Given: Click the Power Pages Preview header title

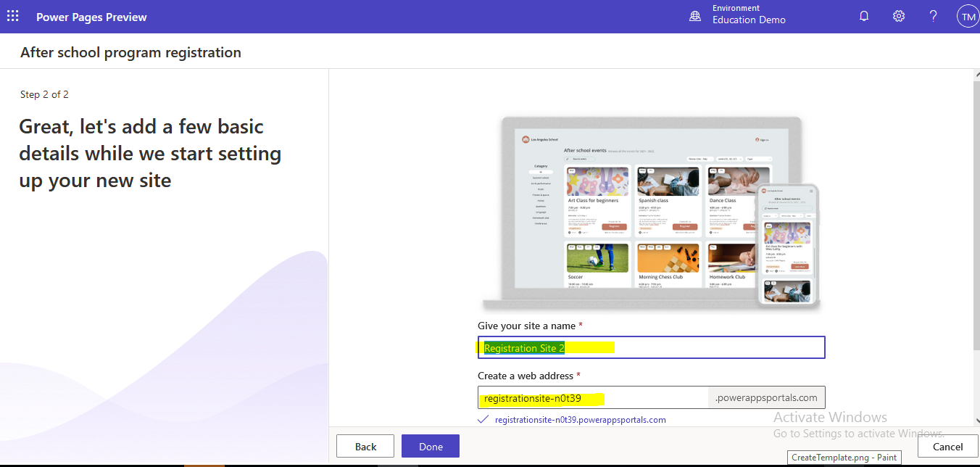Looking at the screenshot, I should [x=91, y=16].
